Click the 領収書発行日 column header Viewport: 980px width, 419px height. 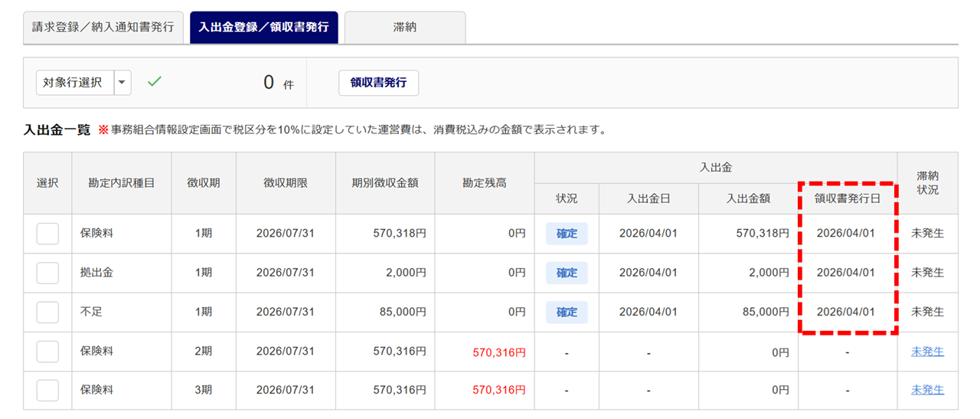[848, 198]
